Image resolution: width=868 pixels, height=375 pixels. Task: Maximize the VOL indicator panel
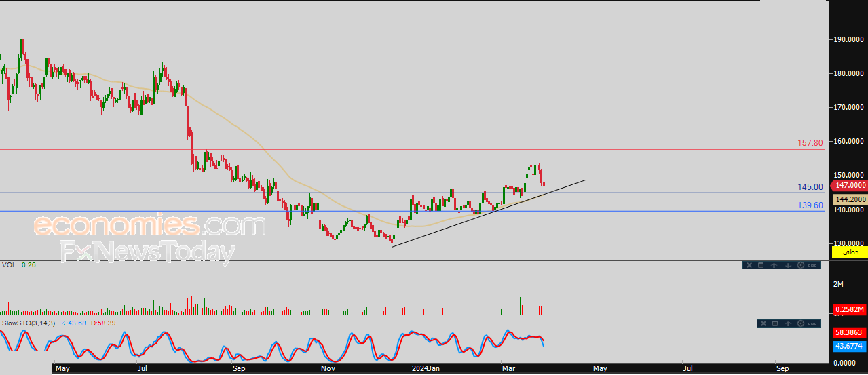tap(761, 265)
